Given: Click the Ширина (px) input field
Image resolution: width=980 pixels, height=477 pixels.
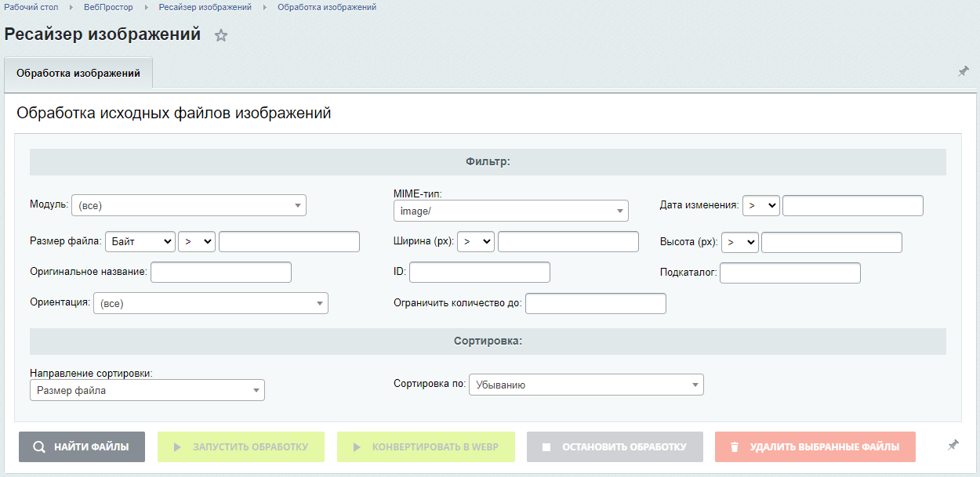Looking at the screenshot, I should [568, 242].
